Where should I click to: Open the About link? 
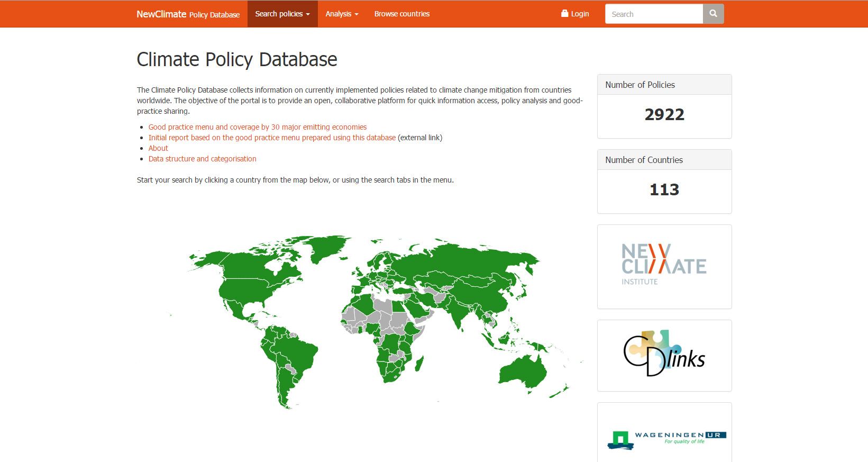(158, 148)
